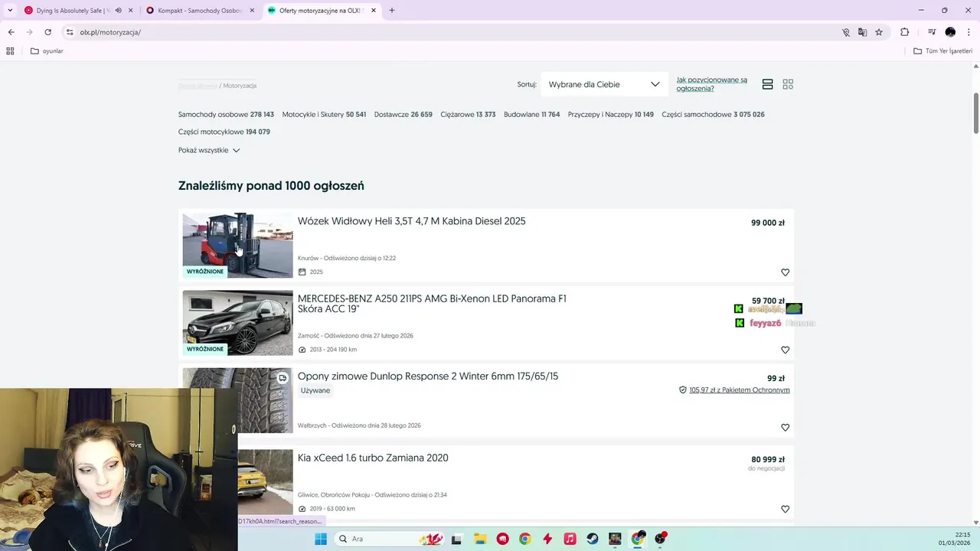Open File Explorer from the taskbar
Image resolution: width=980 pixels, height=551 pixels.
coord(479,539)
